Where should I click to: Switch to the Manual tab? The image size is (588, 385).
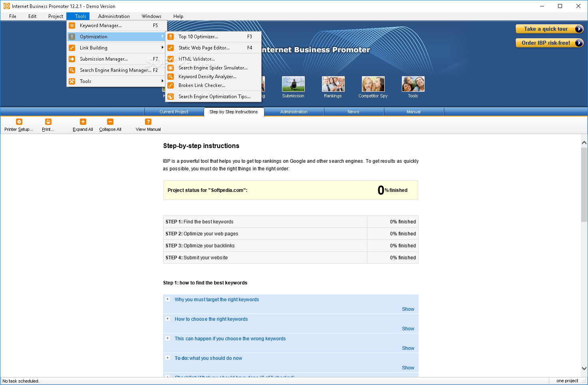click(x=413, y=112)
